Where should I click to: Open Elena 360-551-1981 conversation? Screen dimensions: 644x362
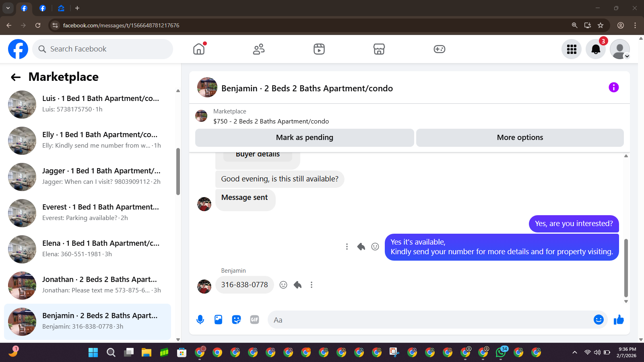(x=88, y=249)
